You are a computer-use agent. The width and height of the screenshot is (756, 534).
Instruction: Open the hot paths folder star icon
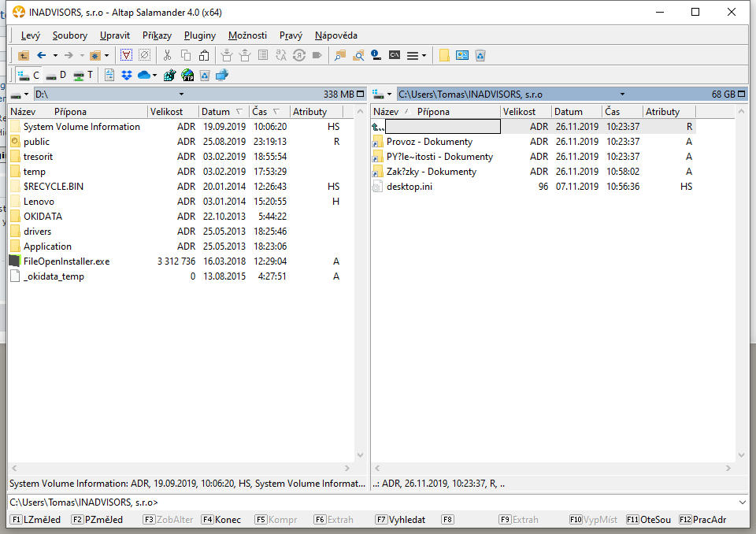[x=95, y=55]
